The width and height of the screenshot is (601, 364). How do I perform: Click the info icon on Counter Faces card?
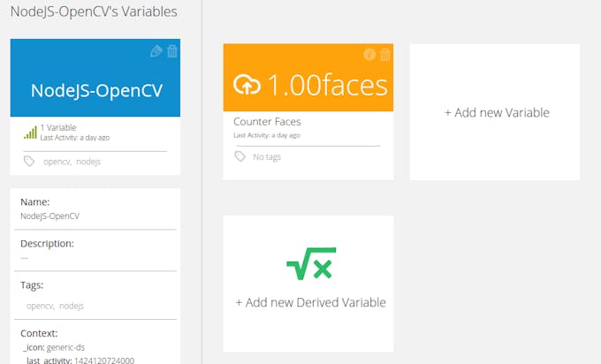(369, 55)
